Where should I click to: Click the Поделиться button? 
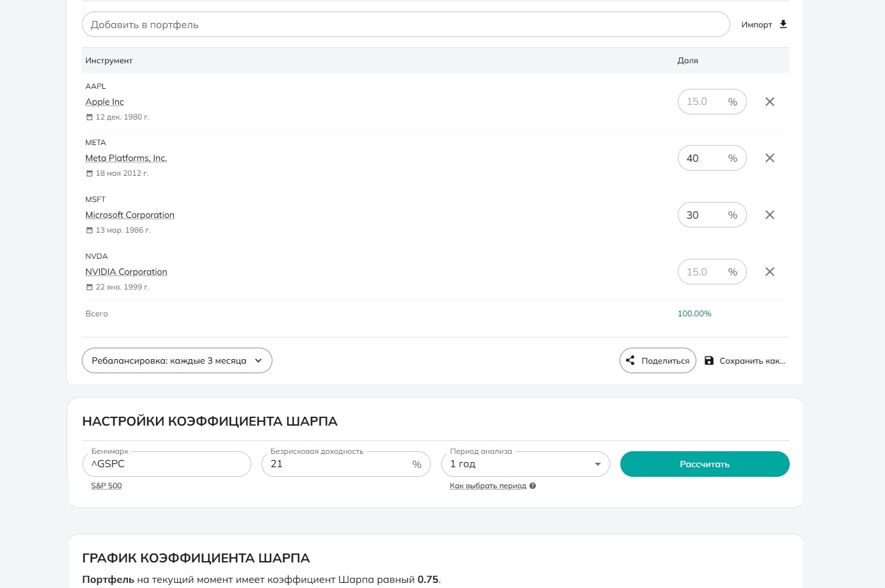click(x=658, y=360)
